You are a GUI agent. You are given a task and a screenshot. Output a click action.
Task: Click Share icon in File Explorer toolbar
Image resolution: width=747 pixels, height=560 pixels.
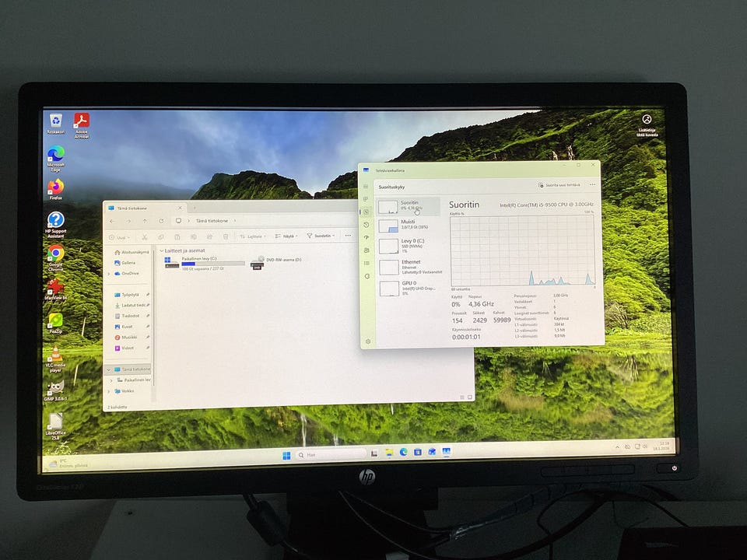pyautogui.click(x=209, y=236)
